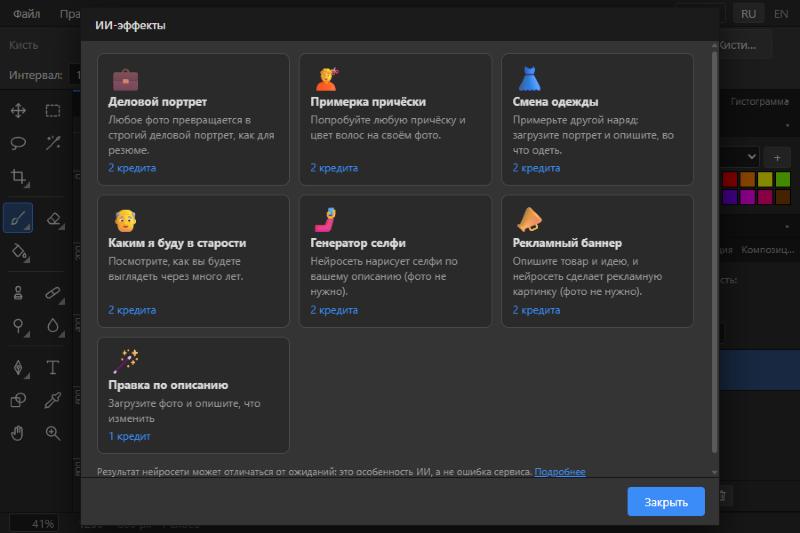The height and width of the screenshot is (533, 800).
Task: Open the Примерка причёски effect card
Action: (395, 119)
